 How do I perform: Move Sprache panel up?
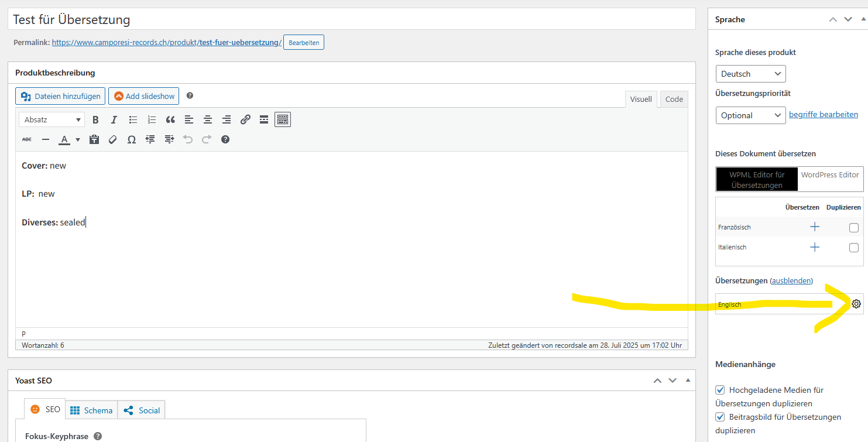[x=833, y=19]
